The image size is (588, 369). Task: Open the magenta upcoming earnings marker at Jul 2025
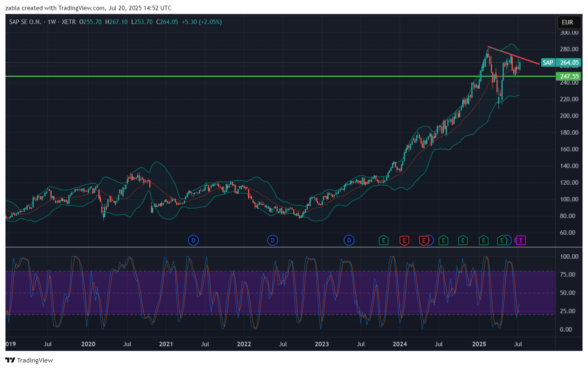521,240
